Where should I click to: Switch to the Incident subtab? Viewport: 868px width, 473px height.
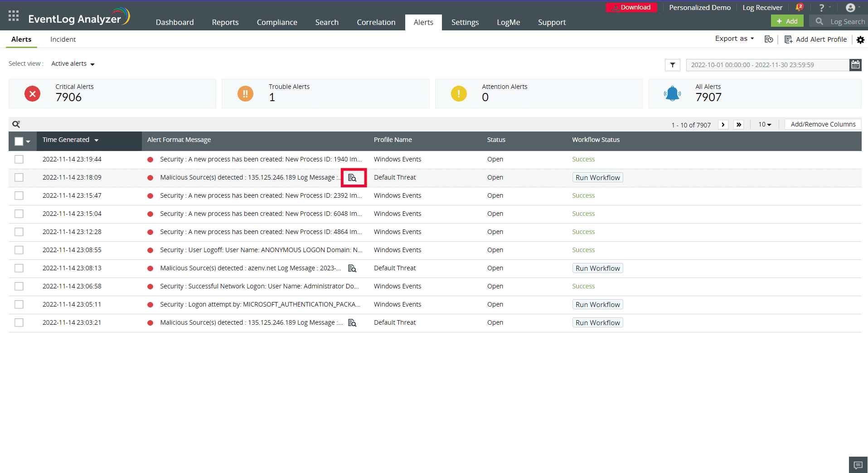63,39
